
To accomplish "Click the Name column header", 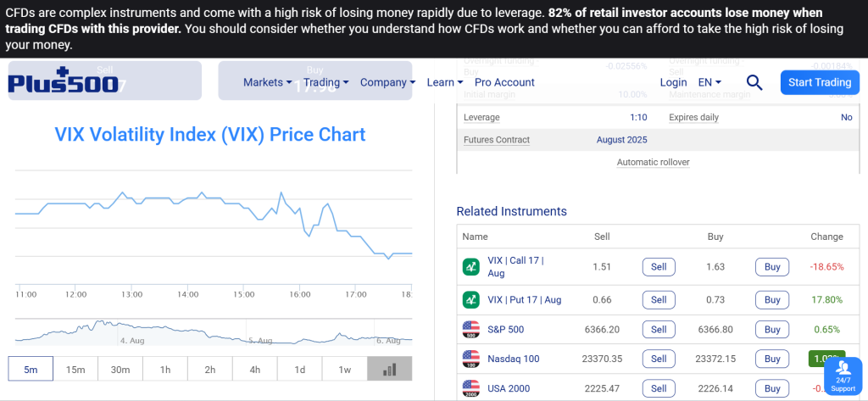I will coord(475,237).
